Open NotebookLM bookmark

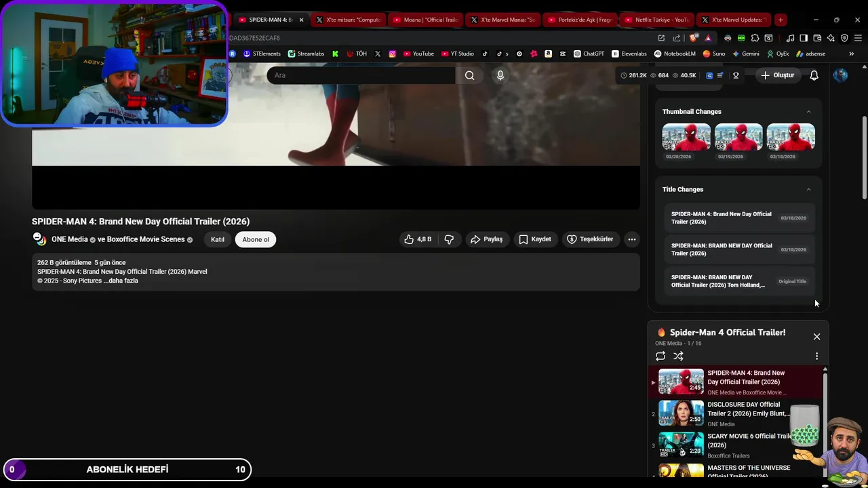[x=675, y=54]
